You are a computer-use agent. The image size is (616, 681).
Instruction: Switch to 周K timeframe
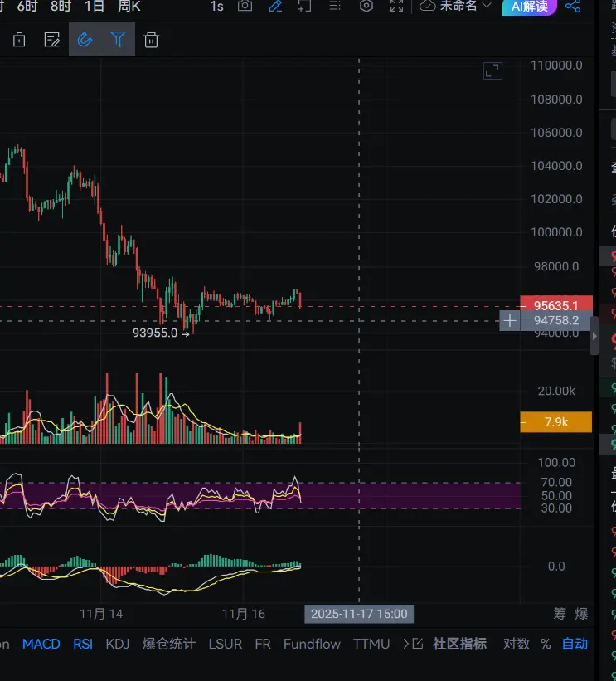coord(129,6)
